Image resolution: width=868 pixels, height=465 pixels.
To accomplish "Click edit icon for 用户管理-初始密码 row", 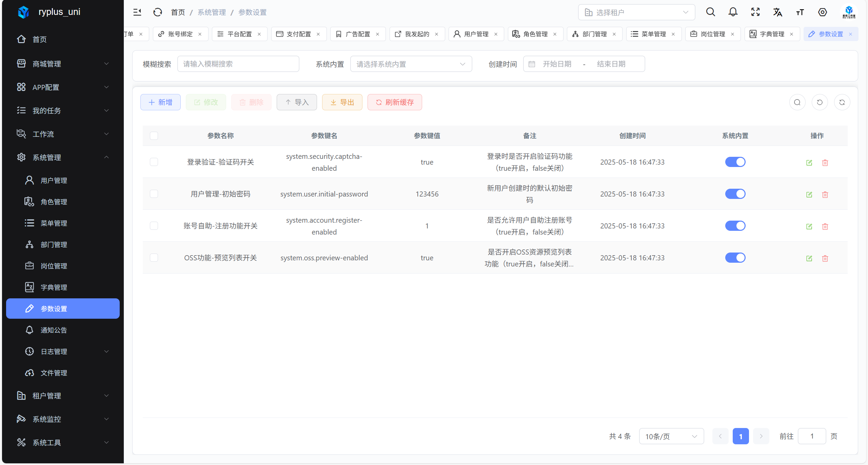I will 809,194.
